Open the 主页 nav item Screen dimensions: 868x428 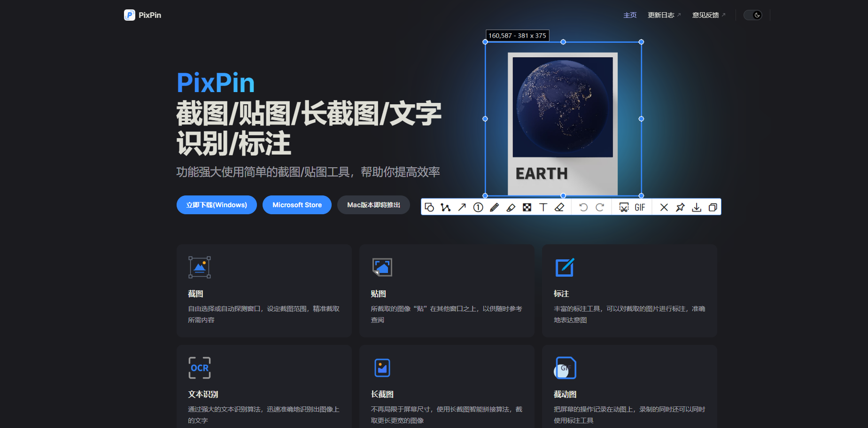(630, 15)
